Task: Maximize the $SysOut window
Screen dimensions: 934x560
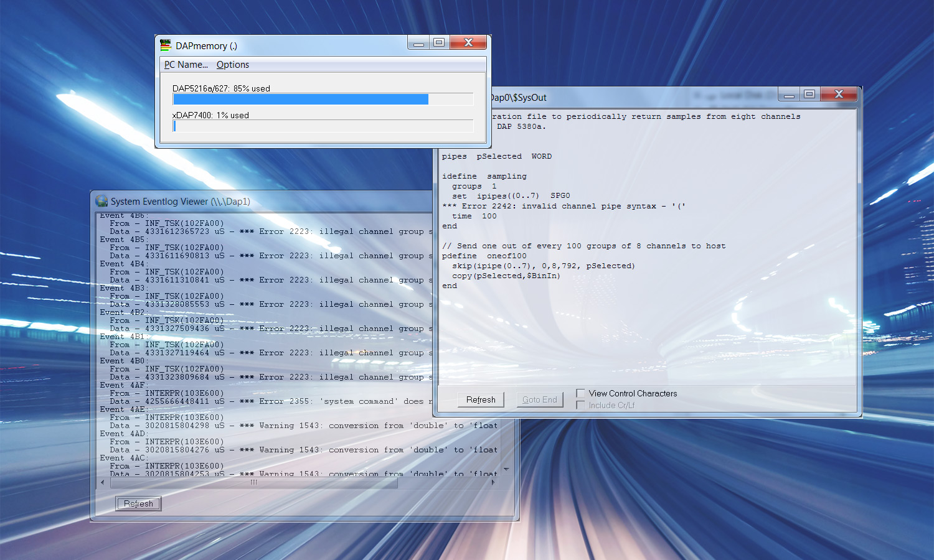Action: [x=809, y=95]
